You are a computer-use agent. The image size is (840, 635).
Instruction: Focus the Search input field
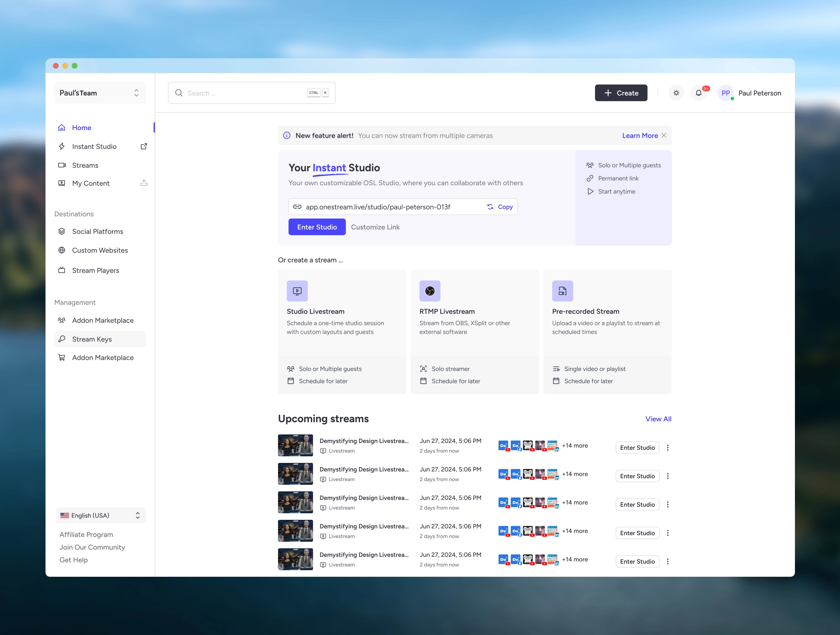click(243, 93)
